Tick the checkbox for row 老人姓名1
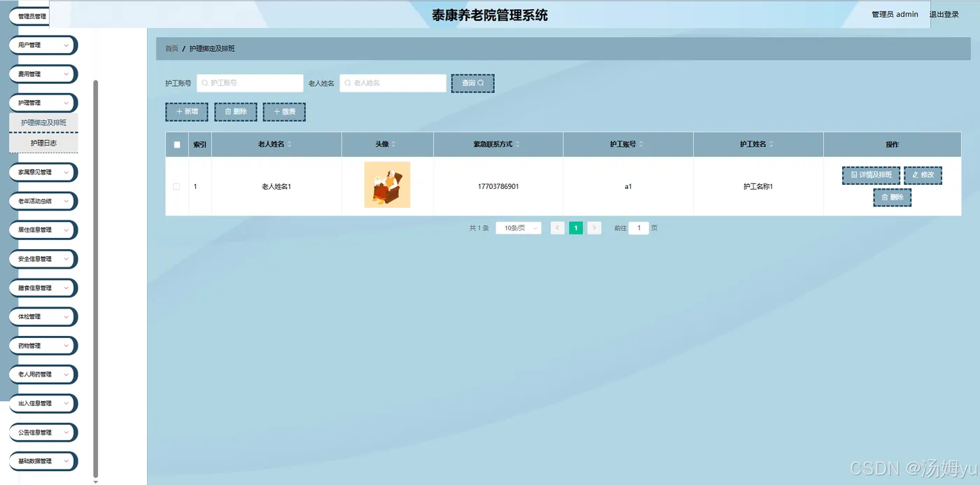The height and width of the screenshot is (485, 980). [176, 186]
